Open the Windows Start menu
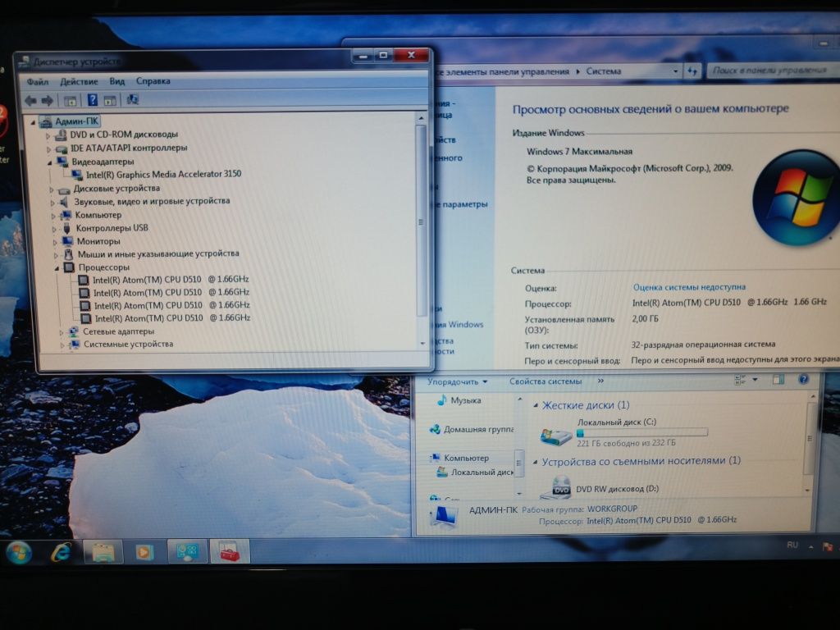Screen dimensions: 840x630 pyautogui.click(x=19, y=553)
